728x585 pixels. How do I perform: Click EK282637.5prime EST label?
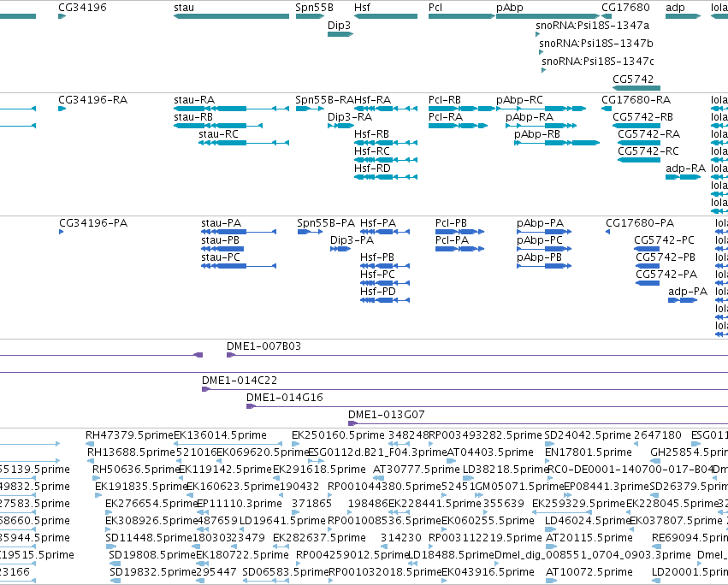(319, 538)
